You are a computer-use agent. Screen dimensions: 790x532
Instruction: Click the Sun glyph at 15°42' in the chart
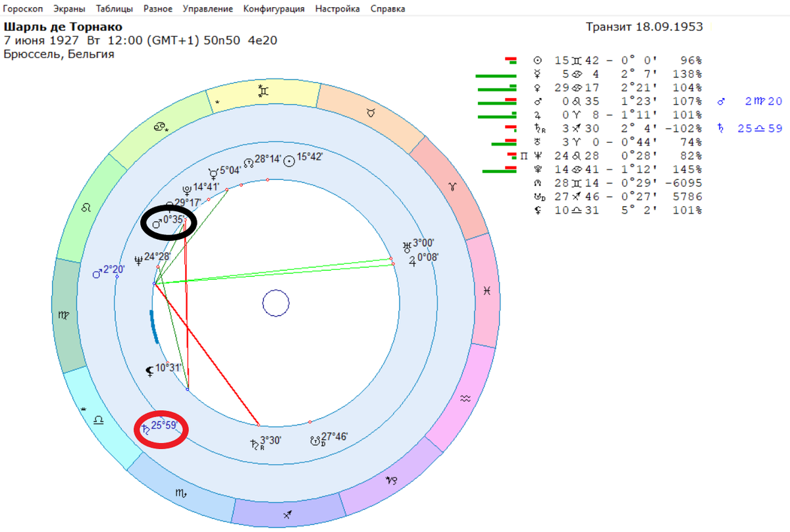point(288,163)
